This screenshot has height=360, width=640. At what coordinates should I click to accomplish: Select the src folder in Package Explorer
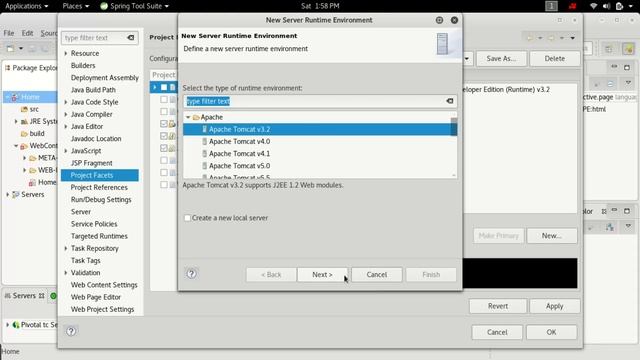click(30, 109)
